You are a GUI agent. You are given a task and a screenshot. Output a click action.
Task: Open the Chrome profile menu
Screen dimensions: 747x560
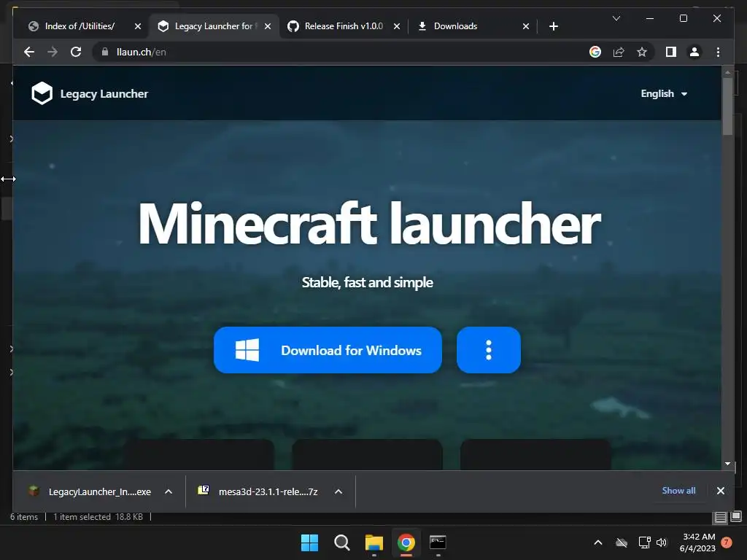coord(694,52)
